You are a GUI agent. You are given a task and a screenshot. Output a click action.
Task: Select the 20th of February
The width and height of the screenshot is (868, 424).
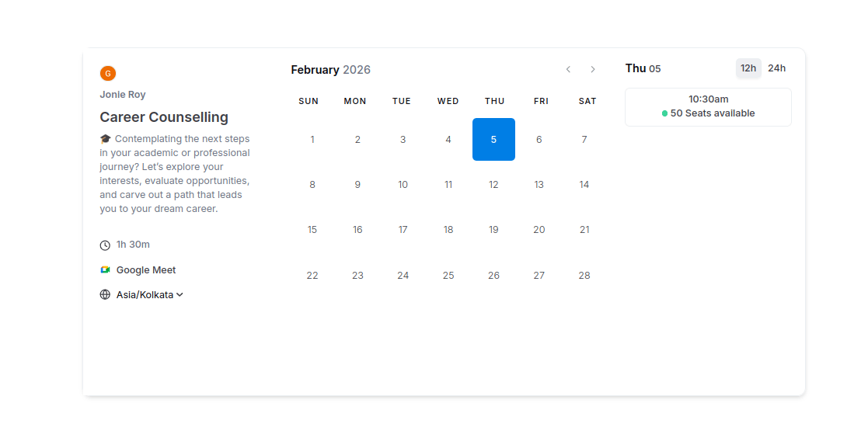click(539, 230)
